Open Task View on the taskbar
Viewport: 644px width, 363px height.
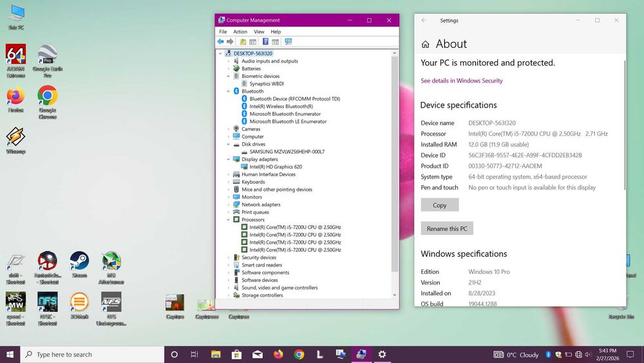(x=194, y=355)
